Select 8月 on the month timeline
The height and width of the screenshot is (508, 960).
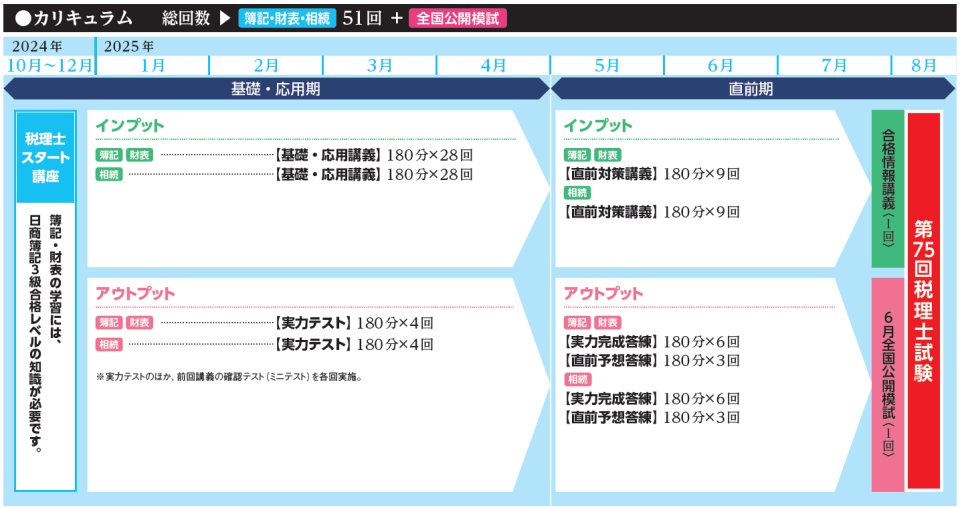(x=923, y=66)
